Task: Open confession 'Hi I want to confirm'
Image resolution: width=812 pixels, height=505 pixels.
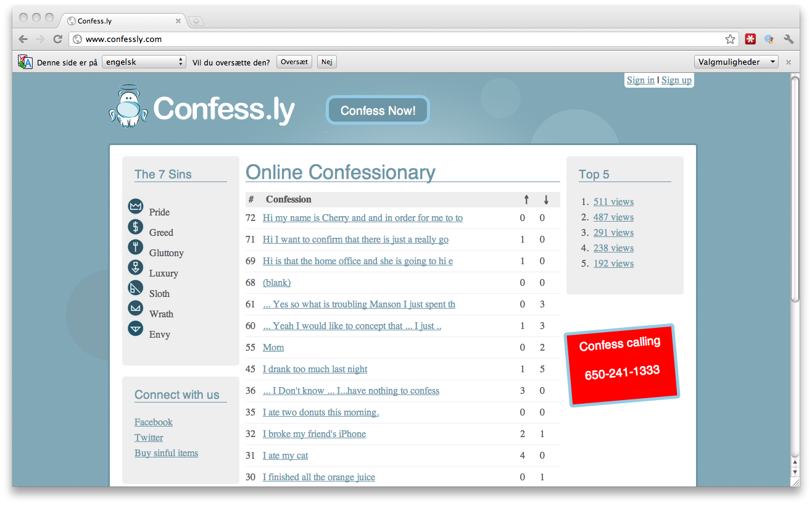Action: coord(355,240)
